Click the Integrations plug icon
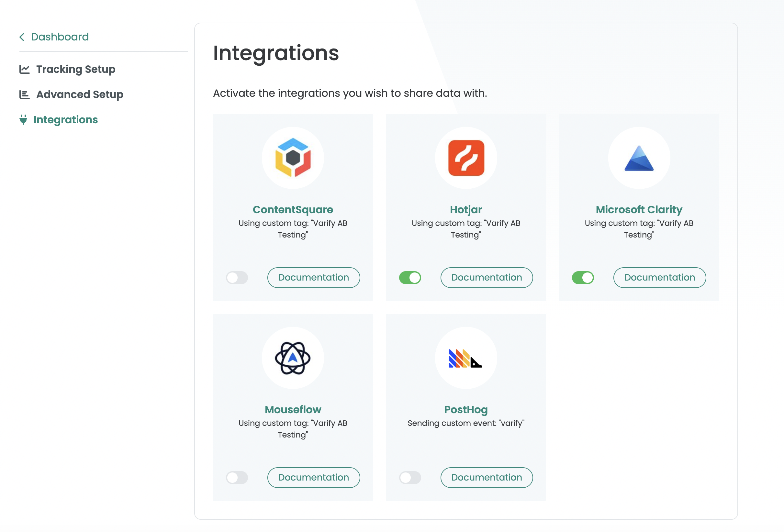The image size is (784, 532). click(x=23, y=119)
